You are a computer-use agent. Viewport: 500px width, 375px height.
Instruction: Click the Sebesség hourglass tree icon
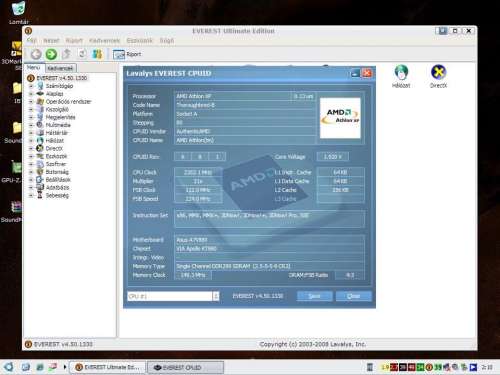[40, 195]
